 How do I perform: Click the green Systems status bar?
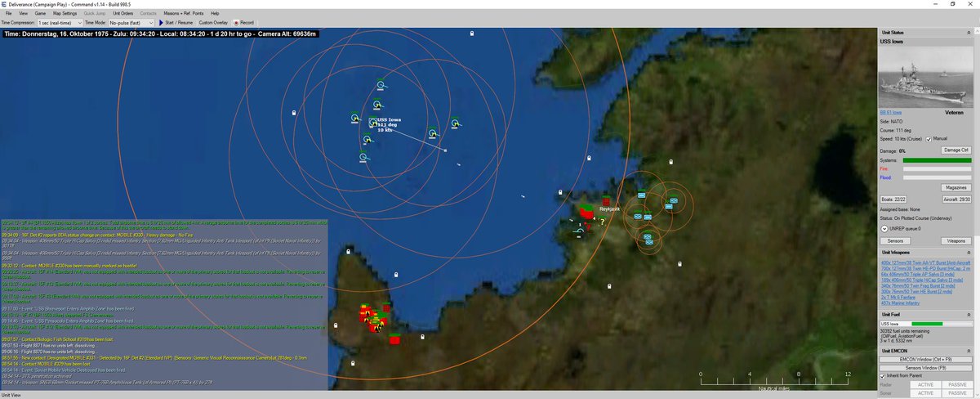[937, 160]
